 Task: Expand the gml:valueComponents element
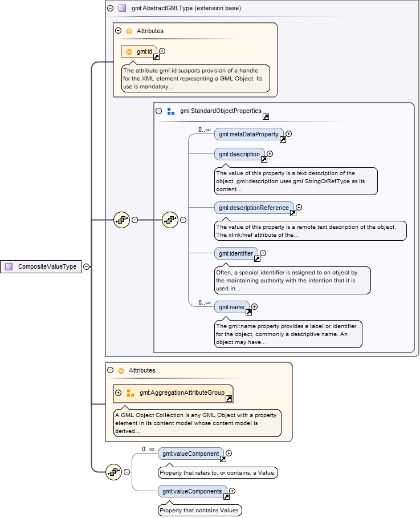coord(232,491)
